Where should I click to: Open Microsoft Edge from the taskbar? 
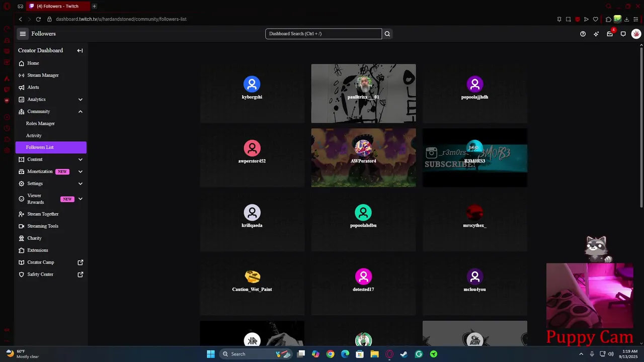tap(345, 354)
